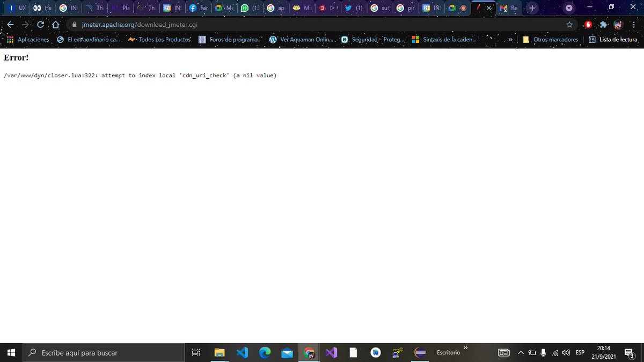Open the battery status tray icon
The image size is (644, 362).
532,352
